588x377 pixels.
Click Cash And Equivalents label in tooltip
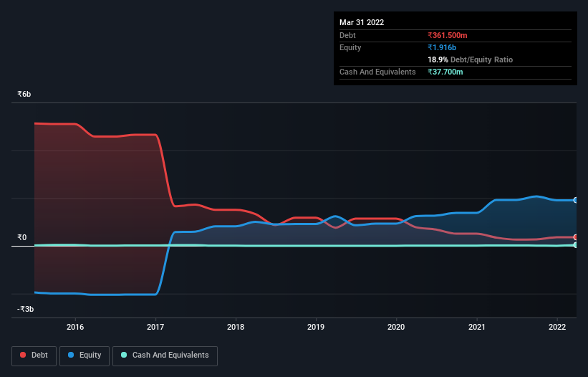377,72
